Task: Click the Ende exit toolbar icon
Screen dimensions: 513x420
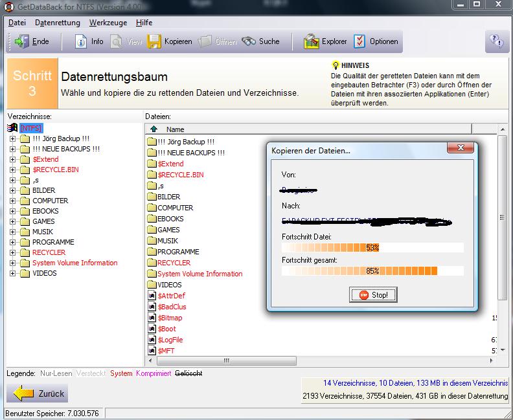Action: point(22,41)
